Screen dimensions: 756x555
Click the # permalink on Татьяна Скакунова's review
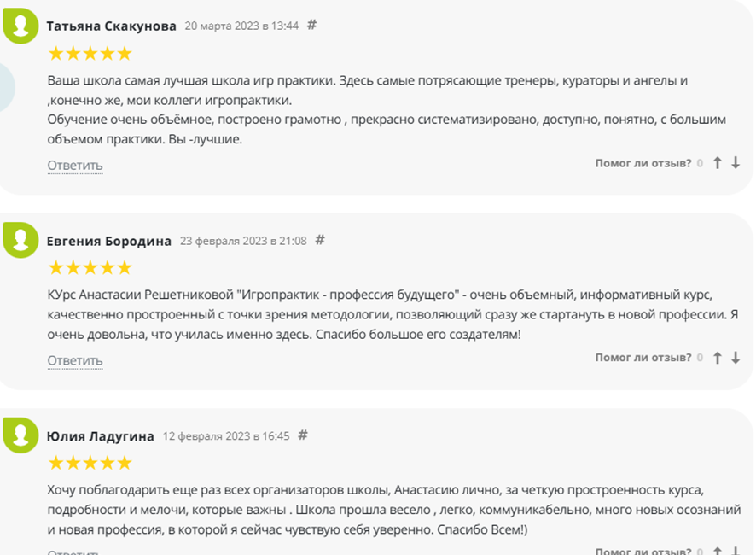(311, 25)
